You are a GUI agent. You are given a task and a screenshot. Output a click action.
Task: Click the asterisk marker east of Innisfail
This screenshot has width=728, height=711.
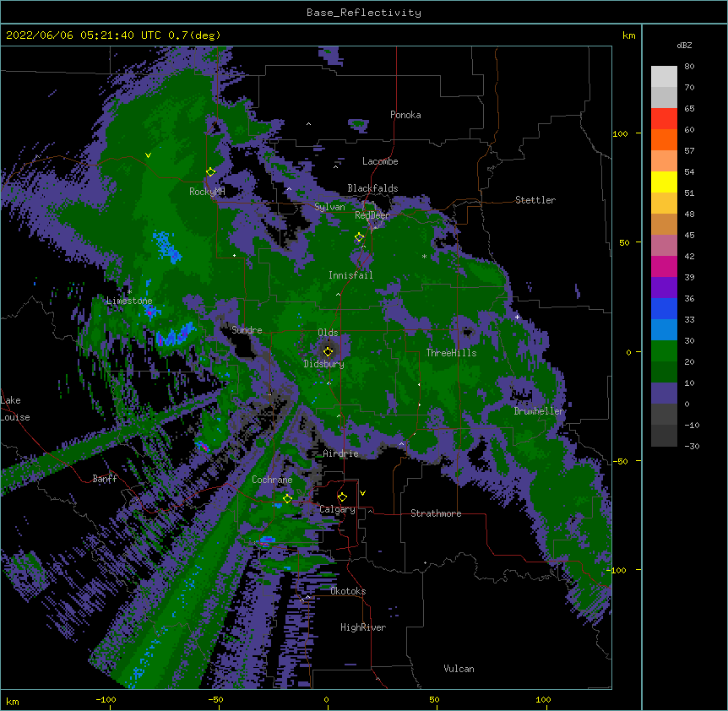click(424, 257)
